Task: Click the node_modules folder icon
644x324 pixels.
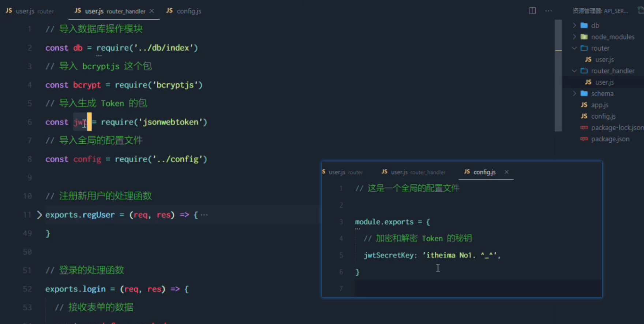Action: point(584,37)
